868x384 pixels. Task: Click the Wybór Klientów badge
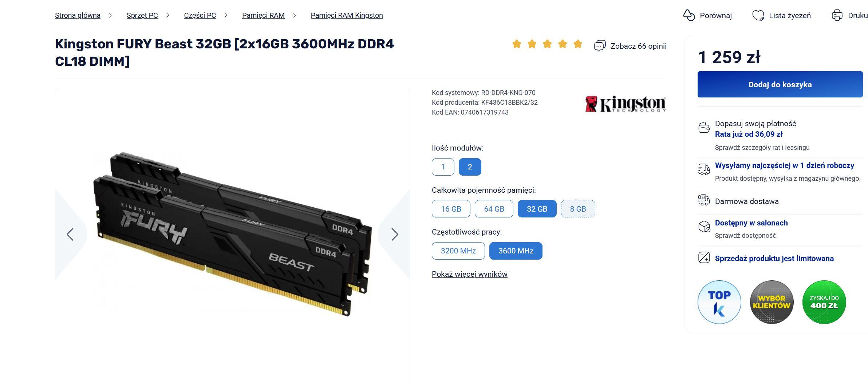pos(772,302)
